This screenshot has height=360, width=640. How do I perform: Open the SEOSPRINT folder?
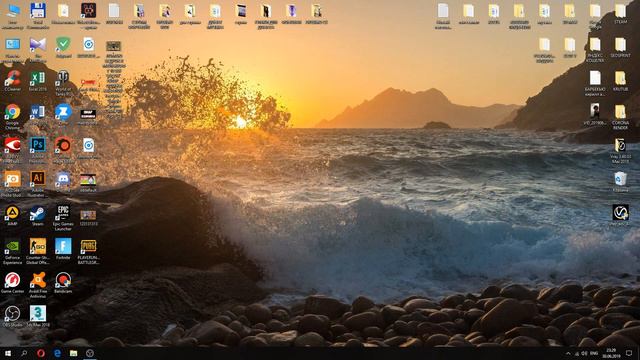[620, 44]
